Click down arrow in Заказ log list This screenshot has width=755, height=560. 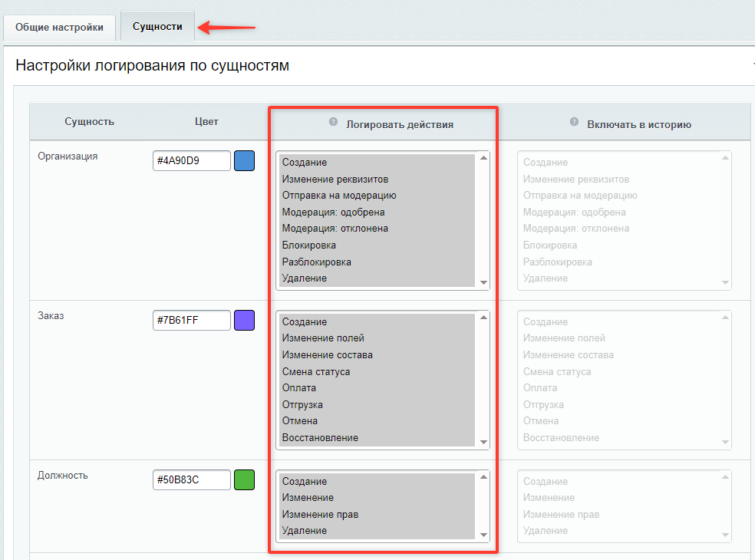(484, 442)
